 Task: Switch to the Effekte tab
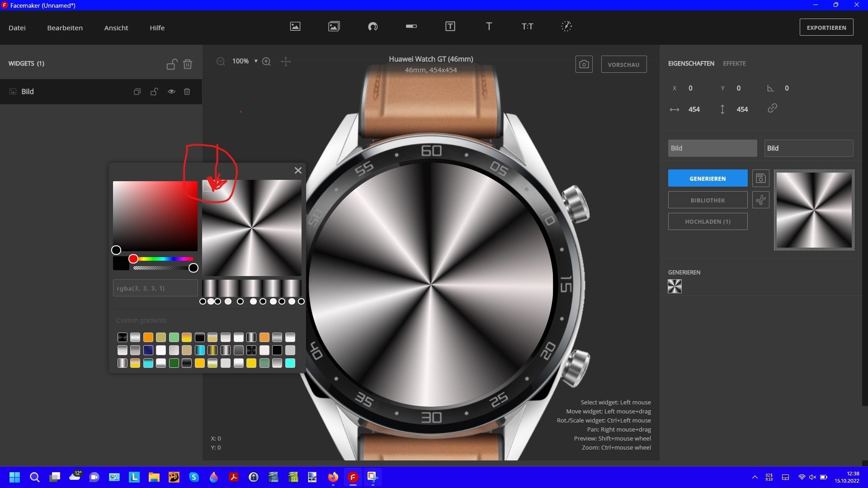point(734,64)
